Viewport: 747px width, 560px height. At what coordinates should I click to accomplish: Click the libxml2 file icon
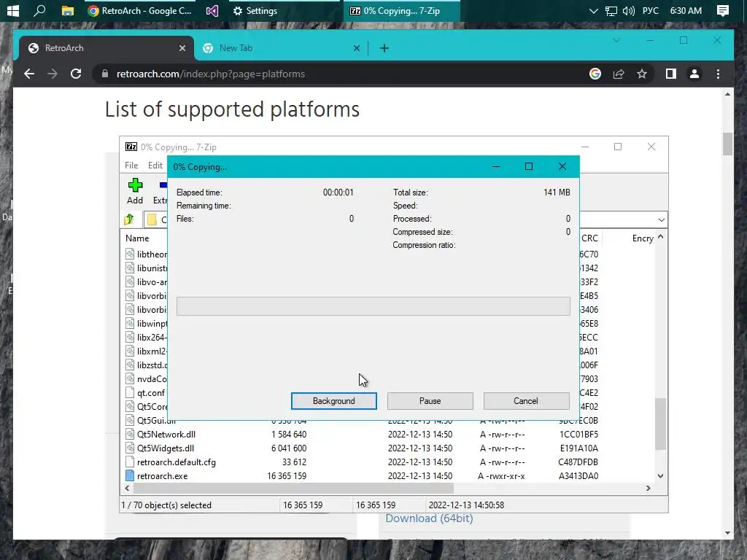click(x=130, y=351)
